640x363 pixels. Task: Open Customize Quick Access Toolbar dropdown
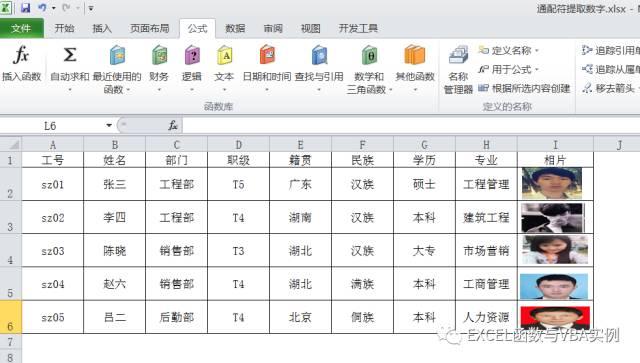91,8
